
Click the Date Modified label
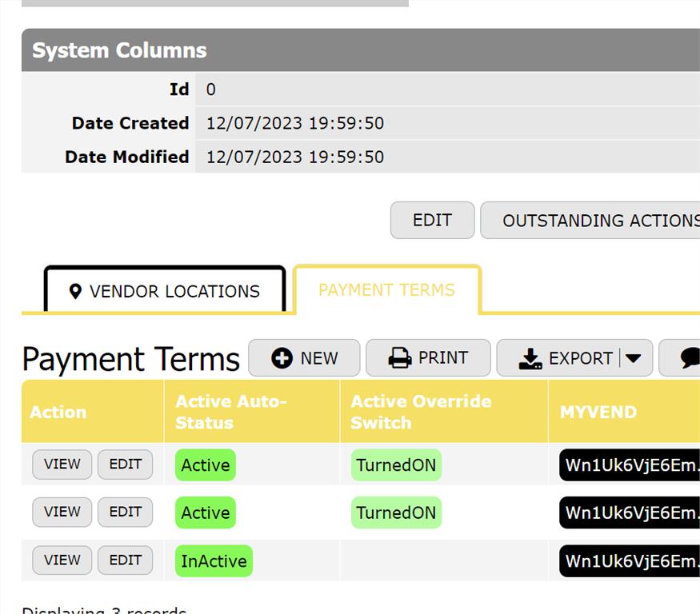click(126, 157)
